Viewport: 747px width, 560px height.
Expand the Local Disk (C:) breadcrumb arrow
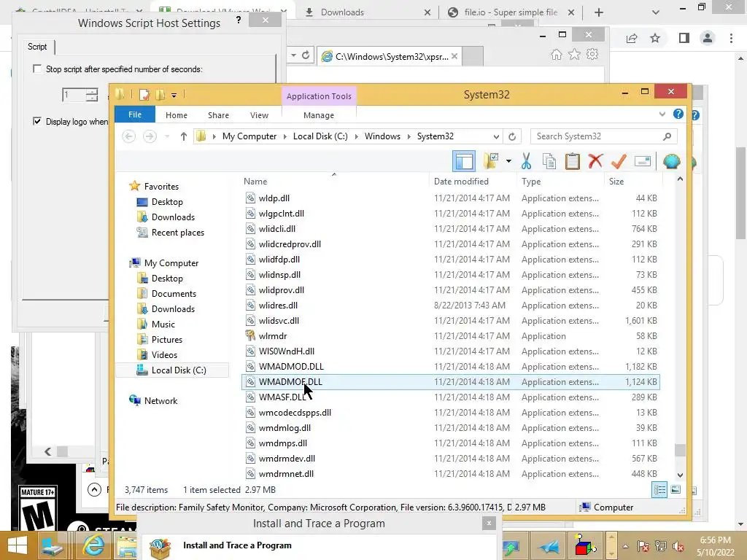coord(356,136)
